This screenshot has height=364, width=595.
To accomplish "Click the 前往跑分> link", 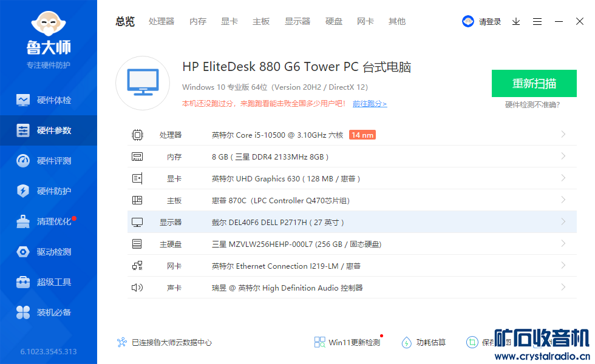I will (370, 104).
